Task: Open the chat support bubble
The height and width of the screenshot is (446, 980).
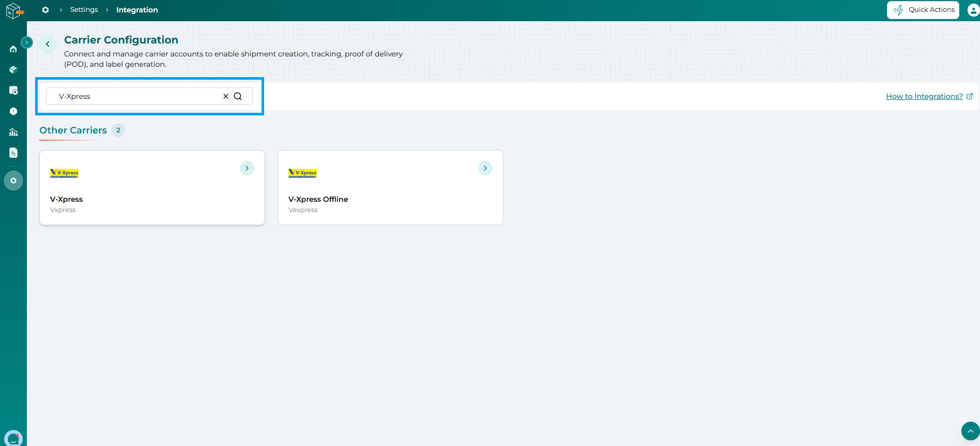Action: (x=13, y=438)
